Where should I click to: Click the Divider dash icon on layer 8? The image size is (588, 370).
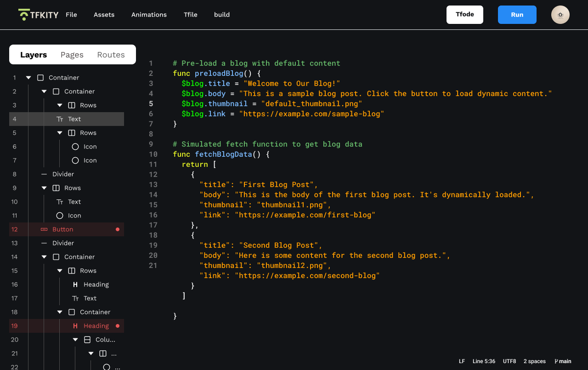pyautogui.click(x=44, y=174)
